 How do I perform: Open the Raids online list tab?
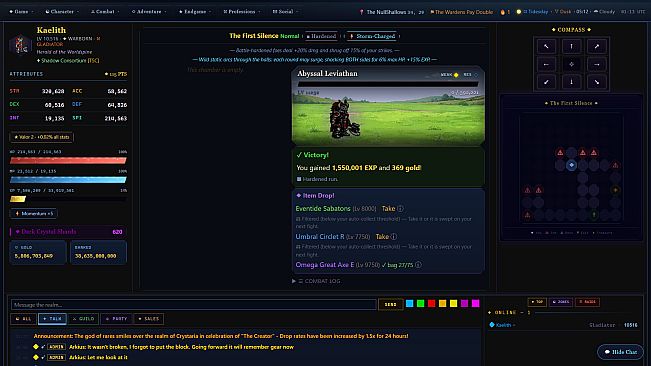coord(587,302)
